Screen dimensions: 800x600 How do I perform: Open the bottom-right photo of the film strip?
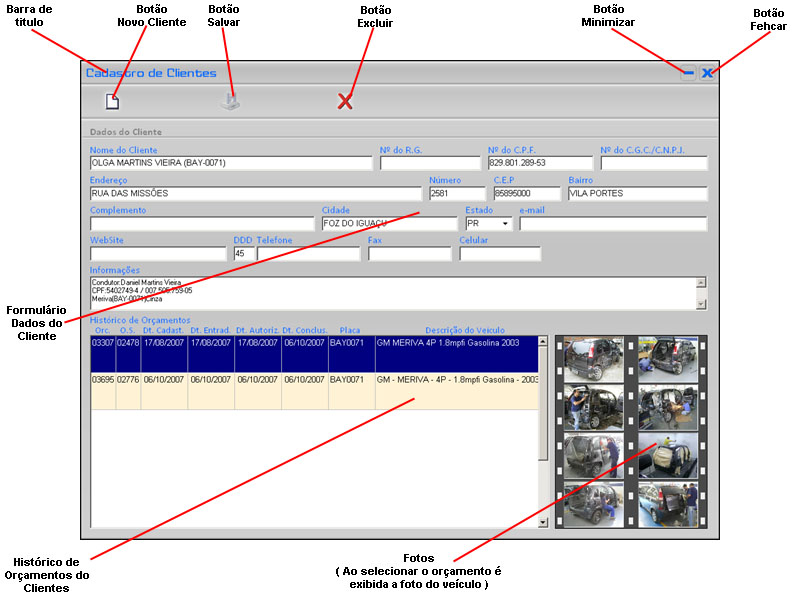(668, 504)
